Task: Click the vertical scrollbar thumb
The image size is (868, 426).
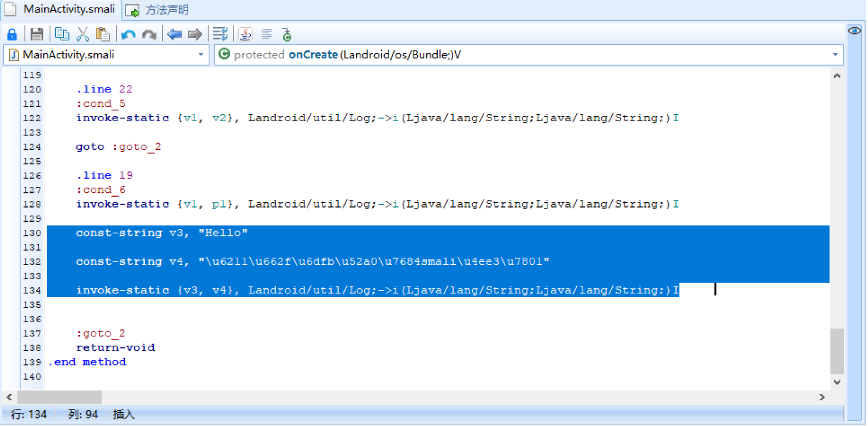Action: 837,351
